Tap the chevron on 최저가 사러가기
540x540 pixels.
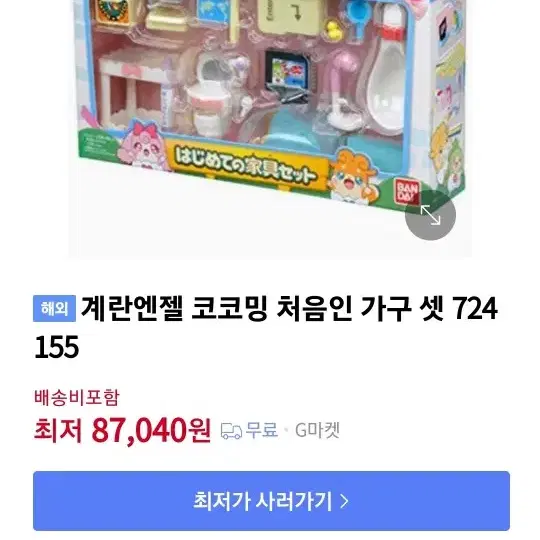(x=344, y=501)
